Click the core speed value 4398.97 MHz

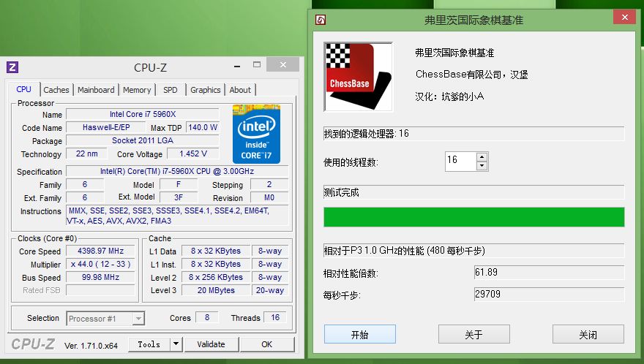point(101,251)
